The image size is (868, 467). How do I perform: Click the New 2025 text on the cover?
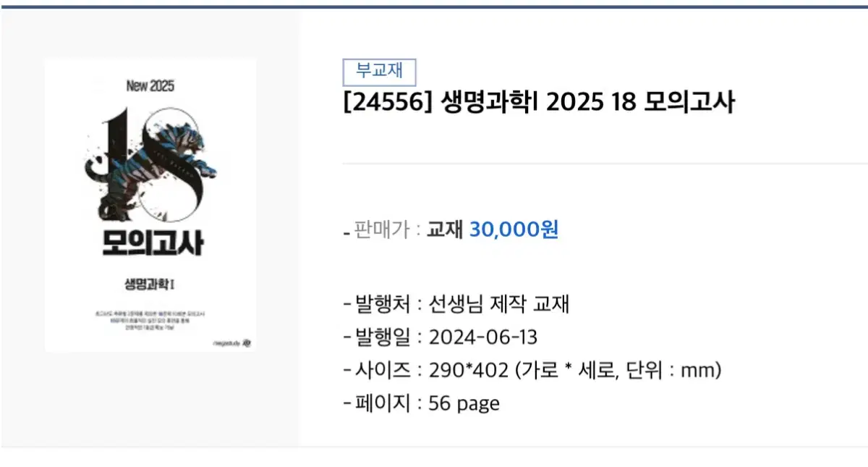pos(150,85)
